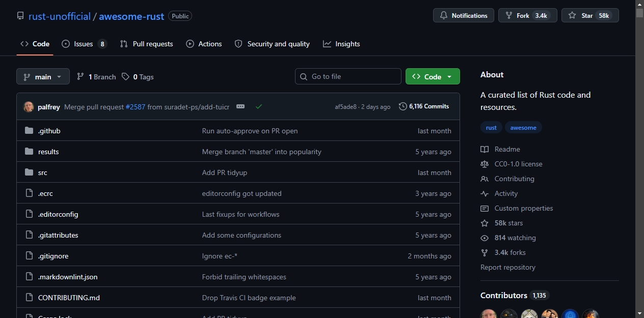Open Security and quality tab

272,44
